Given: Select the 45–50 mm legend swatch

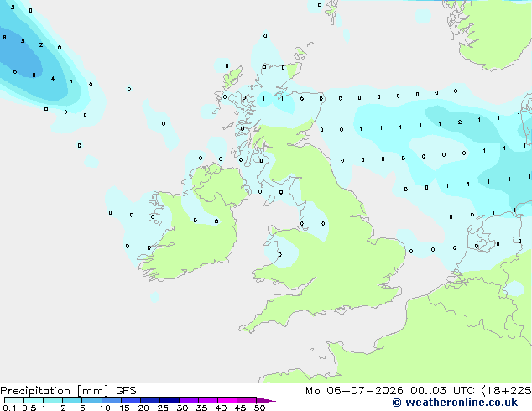Looking at the screenshot, I should pyautogui.click(x=247, y=400).
